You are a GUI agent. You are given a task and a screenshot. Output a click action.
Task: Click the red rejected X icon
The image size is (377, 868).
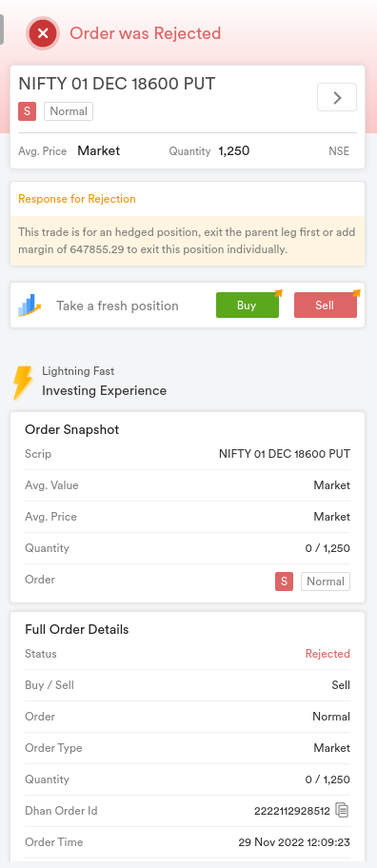[x=43, y=33]
